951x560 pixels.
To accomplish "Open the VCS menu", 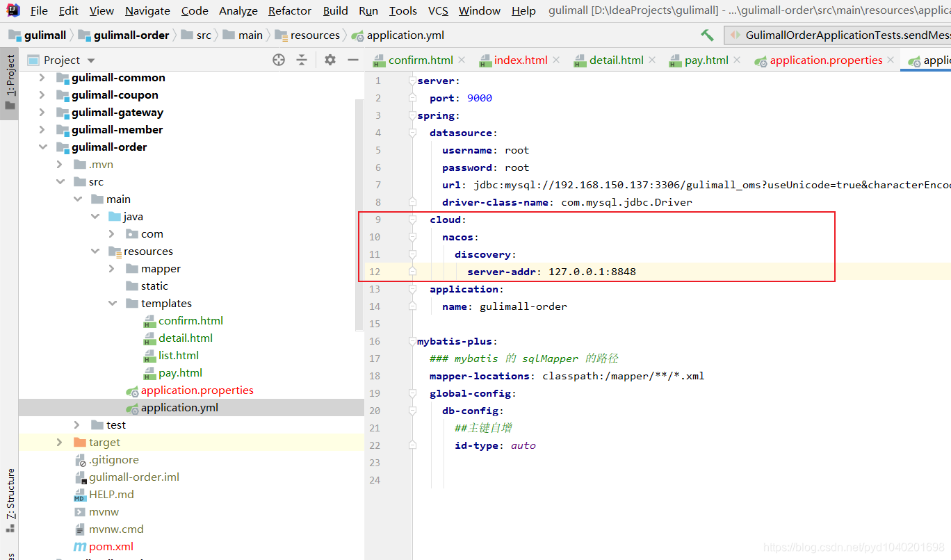I will (438, 10).
